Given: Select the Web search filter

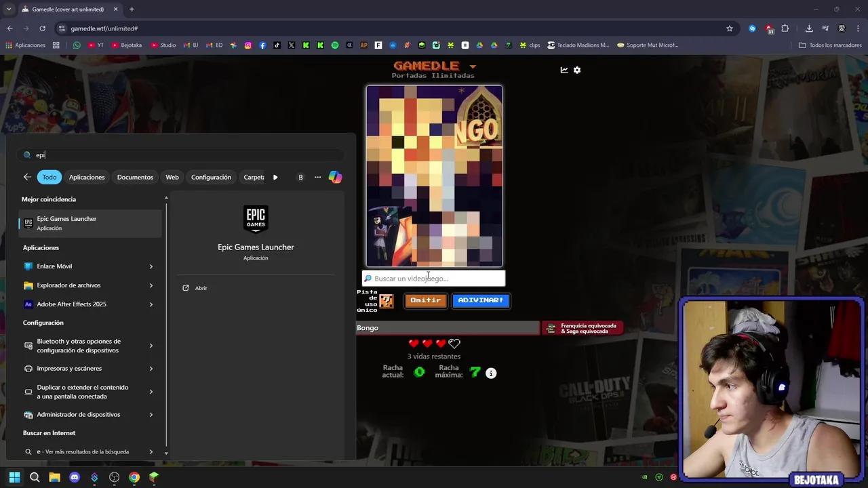Looking at the screenshot, I should click(172, 177).
